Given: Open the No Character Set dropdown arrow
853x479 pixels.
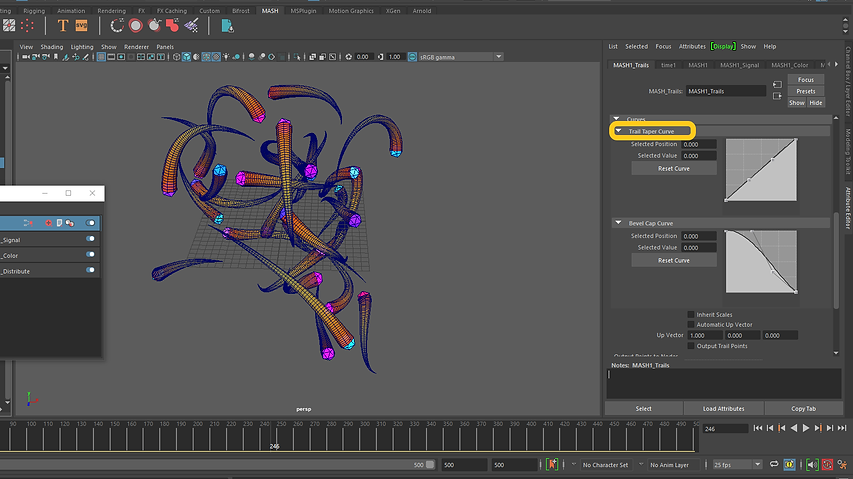Looking at the screenshot, I should click(573, 464).
